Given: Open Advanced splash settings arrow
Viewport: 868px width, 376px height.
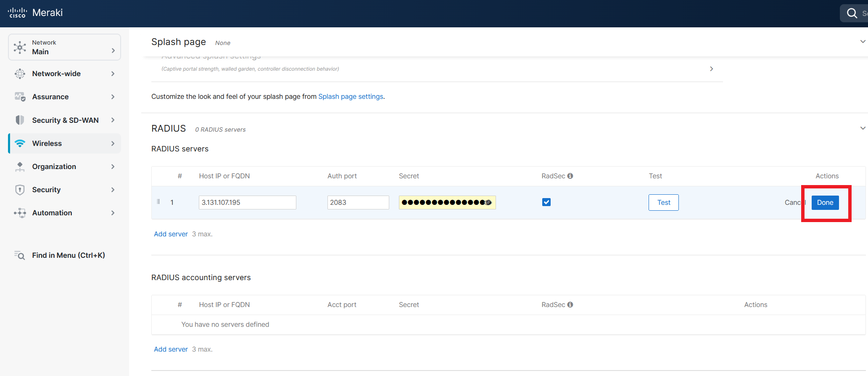Looking at the screenshot, I should (711, 69).
